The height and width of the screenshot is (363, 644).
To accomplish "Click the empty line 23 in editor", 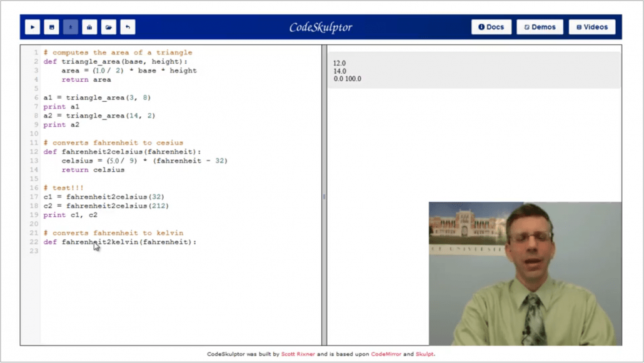I will click(x=125, y=251).
